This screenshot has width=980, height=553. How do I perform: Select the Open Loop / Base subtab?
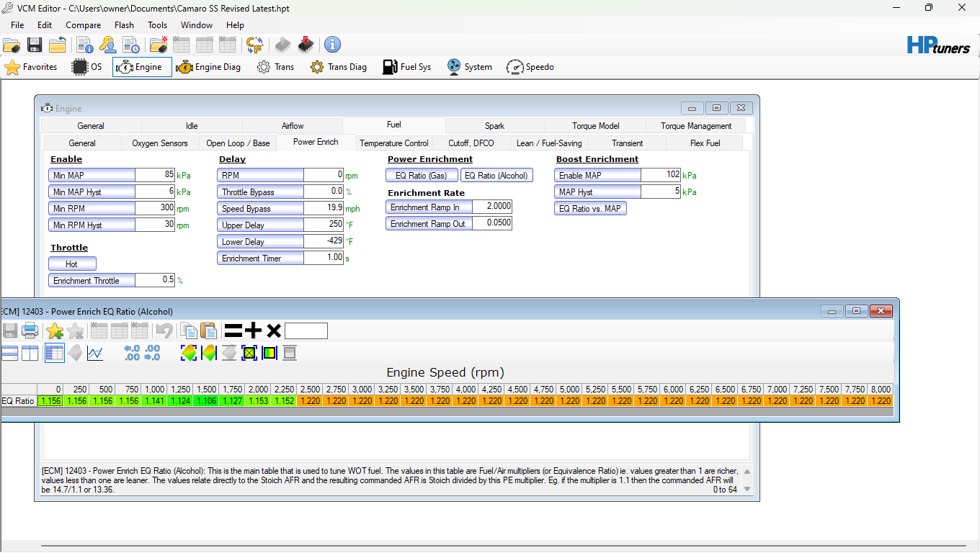tap(238, 143)
